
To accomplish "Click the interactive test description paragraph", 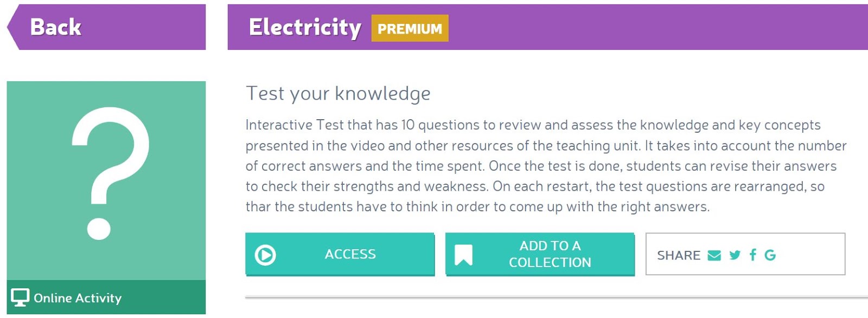I will [x=546, y=166].
